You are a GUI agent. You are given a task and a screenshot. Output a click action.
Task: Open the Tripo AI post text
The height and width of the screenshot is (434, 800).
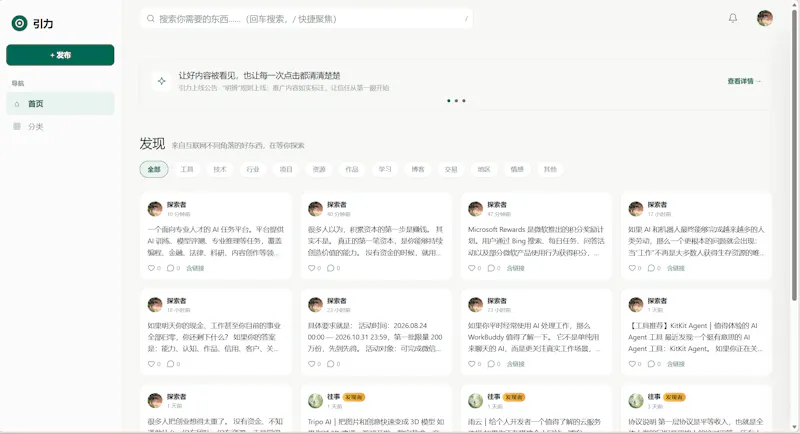pyautogui.click(x=376, y=425)
